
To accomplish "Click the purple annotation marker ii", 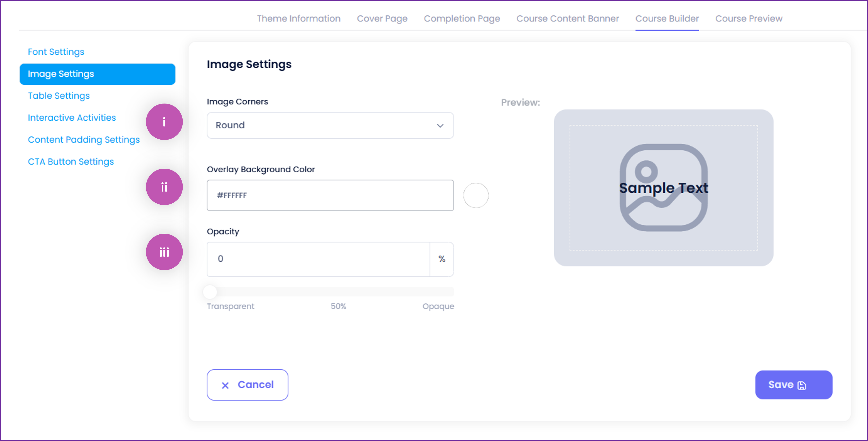I will click(164, 187).
